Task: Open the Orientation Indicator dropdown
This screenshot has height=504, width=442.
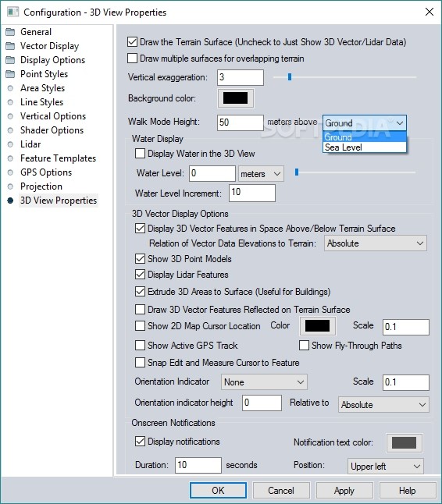Action: [x=264, y=382]
